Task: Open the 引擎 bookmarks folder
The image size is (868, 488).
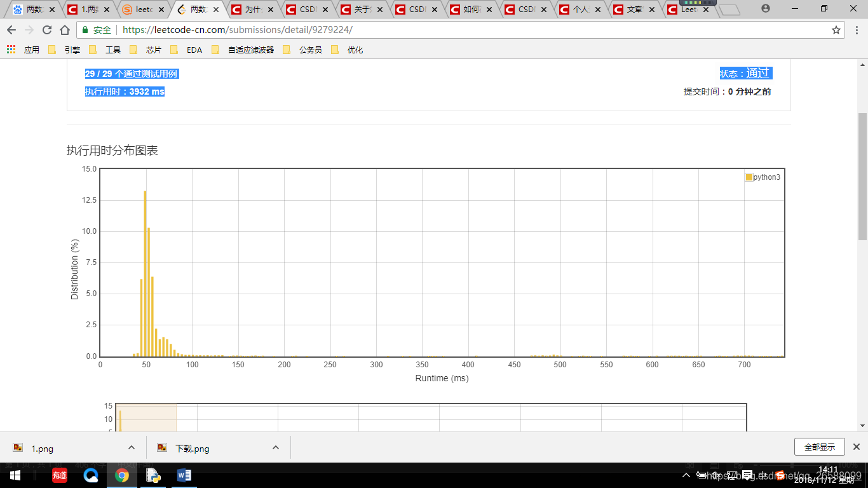Action: 64,50
